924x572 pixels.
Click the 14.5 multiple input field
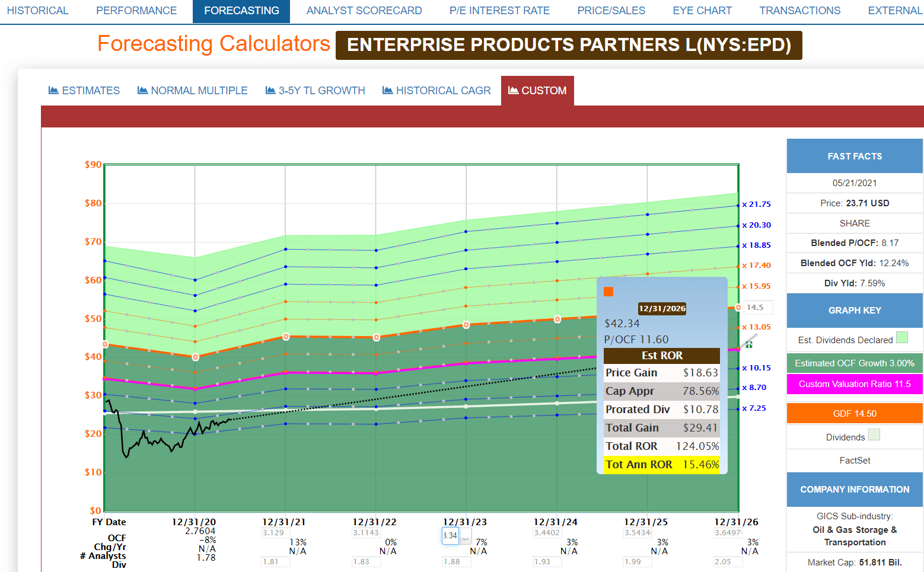pyautogui.click(x=758, y=308)
